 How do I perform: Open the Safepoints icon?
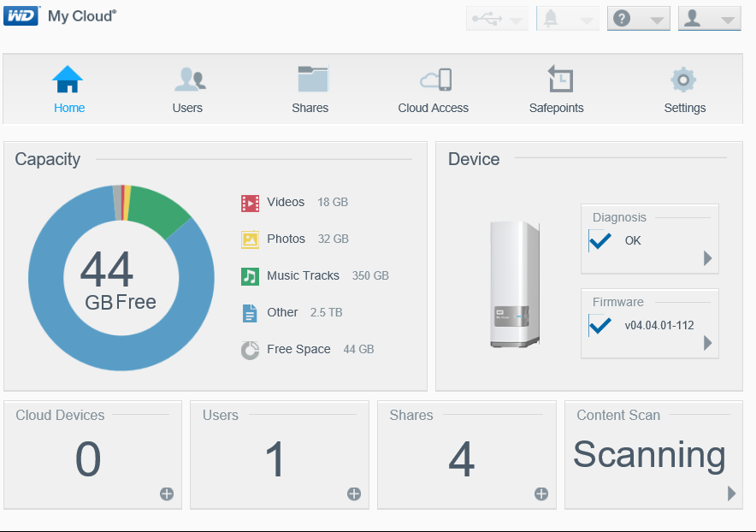[559, 79]
